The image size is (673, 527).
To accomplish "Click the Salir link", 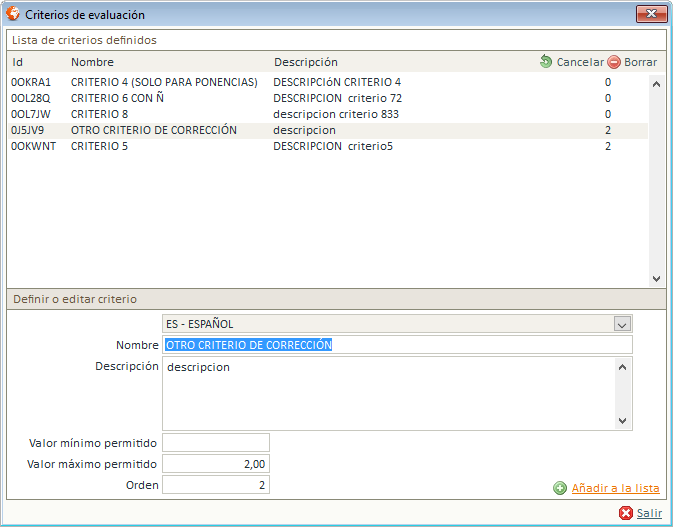I will [x=649, y=513].
